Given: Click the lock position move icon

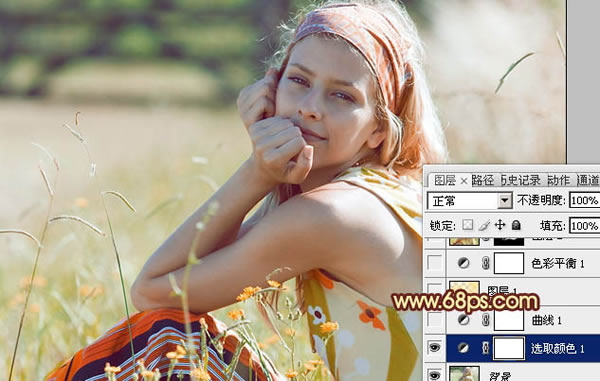Looking at the screenshot, I should pyautogui.click(x=500, y=225).
